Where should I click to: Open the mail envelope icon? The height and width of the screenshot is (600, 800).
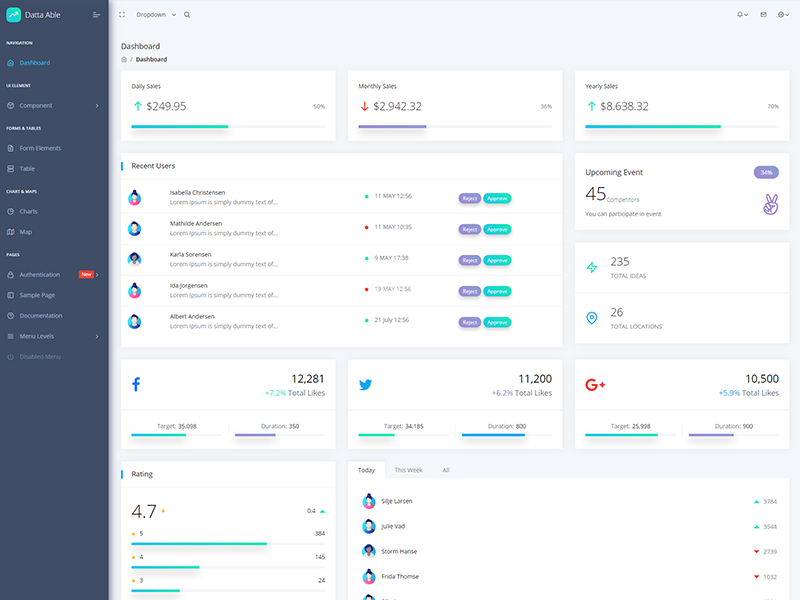click(763, 15)
